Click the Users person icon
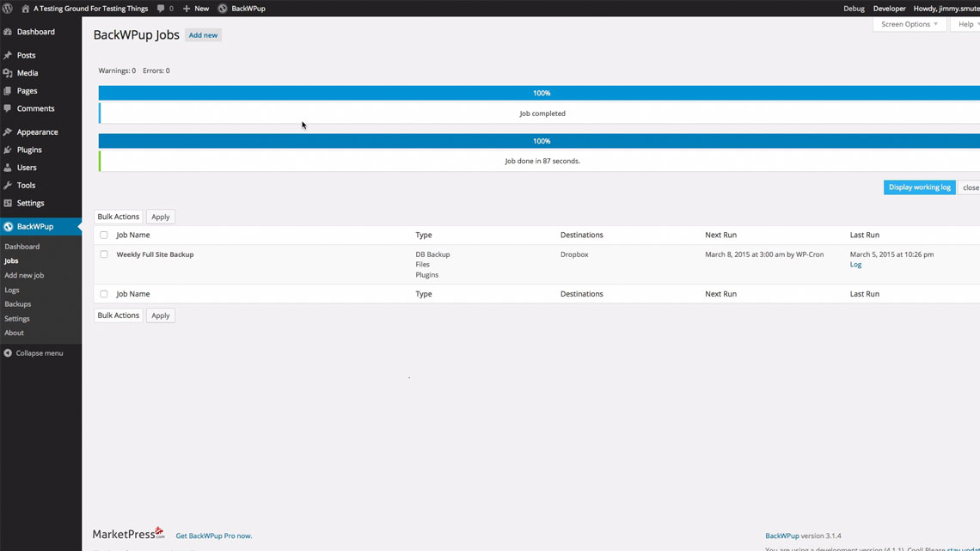Screen dimensions: 980x551 tap(8, 168)
